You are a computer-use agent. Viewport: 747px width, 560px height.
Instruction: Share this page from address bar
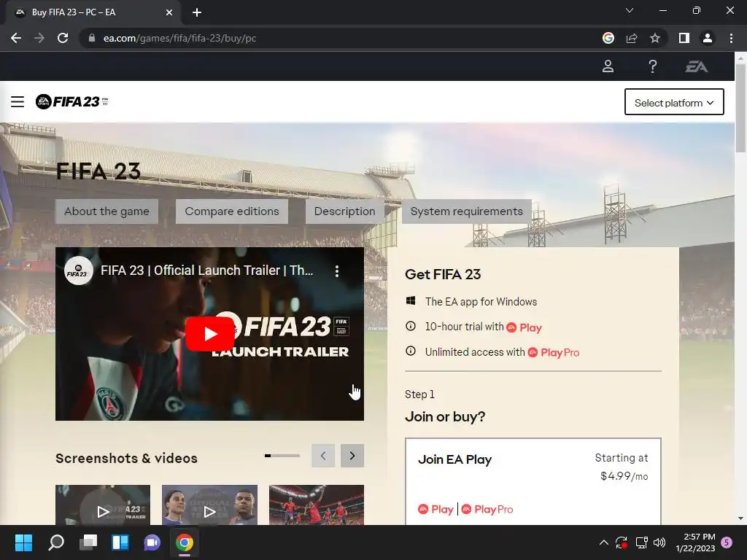[x=632, y=38]
